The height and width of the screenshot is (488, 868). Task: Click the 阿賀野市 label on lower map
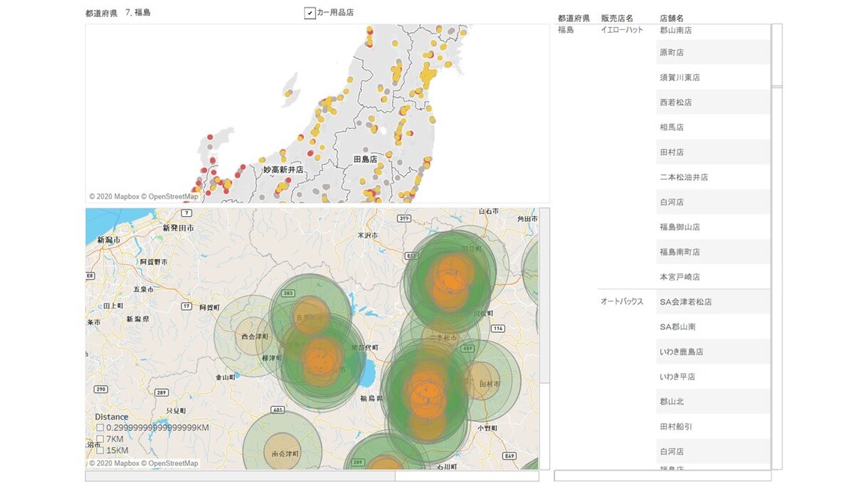point(153,262)
